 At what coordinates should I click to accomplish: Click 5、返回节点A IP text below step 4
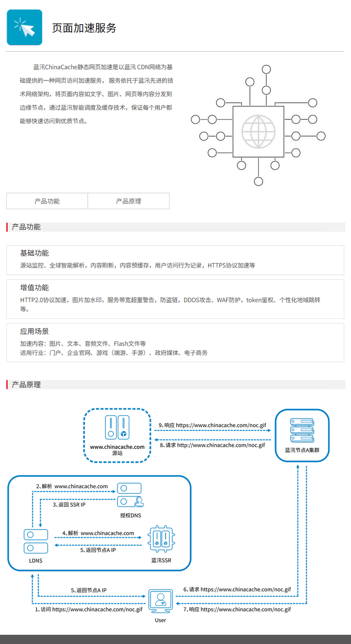[x=98, y=550]
